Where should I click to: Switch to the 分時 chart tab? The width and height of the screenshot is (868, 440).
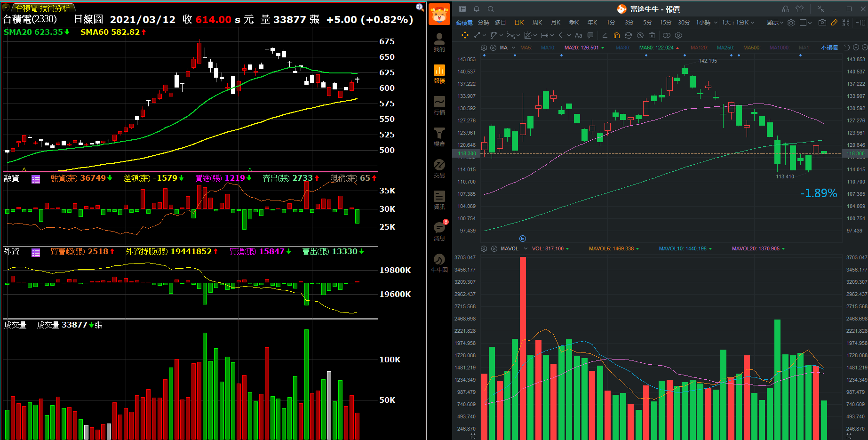484,23
